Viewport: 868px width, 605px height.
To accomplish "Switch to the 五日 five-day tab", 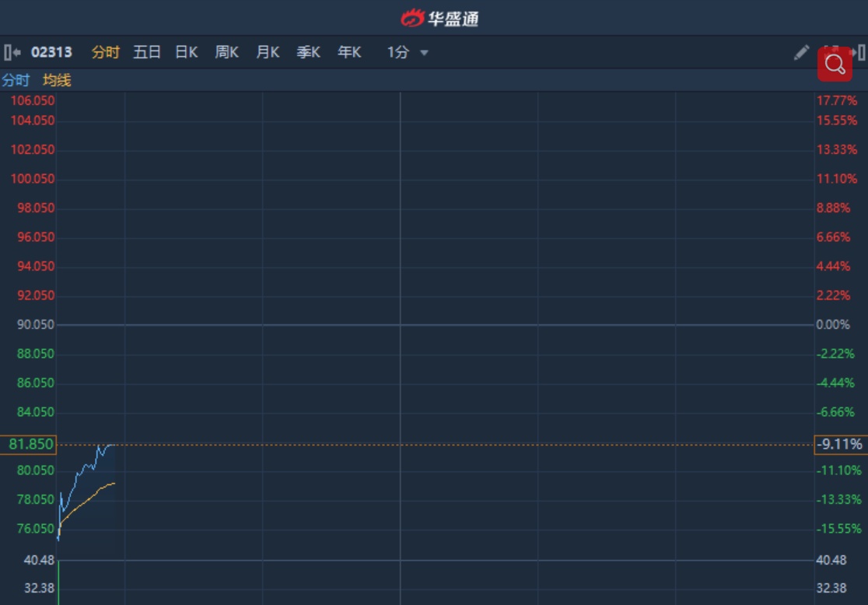I will tap(147, 53).
